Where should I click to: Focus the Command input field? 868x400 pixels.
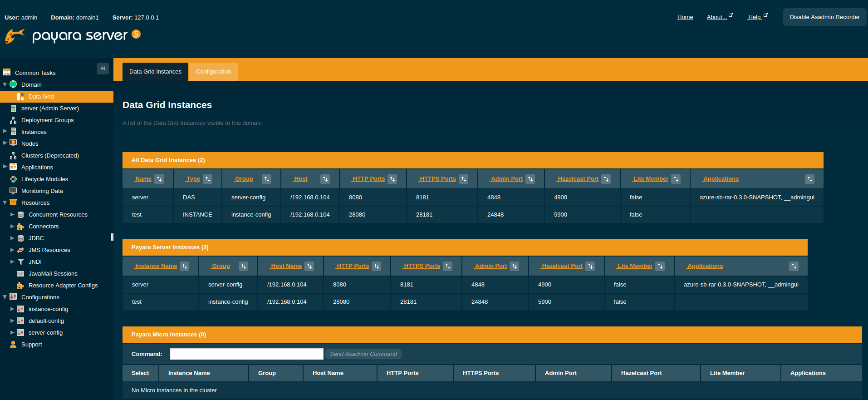tap(247, 354)
